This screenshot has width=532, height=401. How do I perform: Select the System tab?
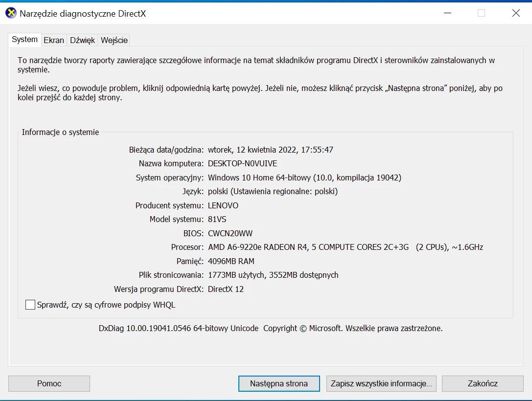click(x=24, y=39)
